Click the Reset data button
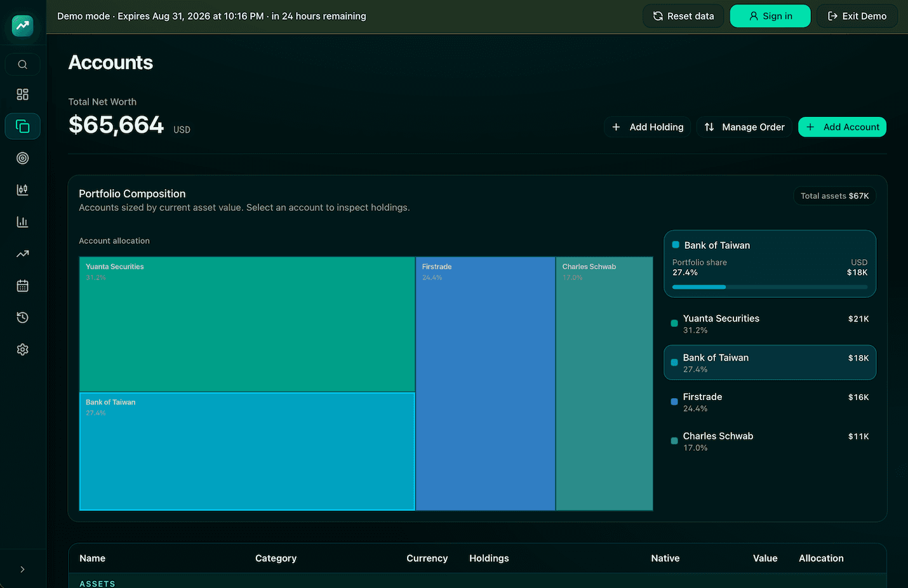Viewport: 908px width, 588px height. click(683, 16)
